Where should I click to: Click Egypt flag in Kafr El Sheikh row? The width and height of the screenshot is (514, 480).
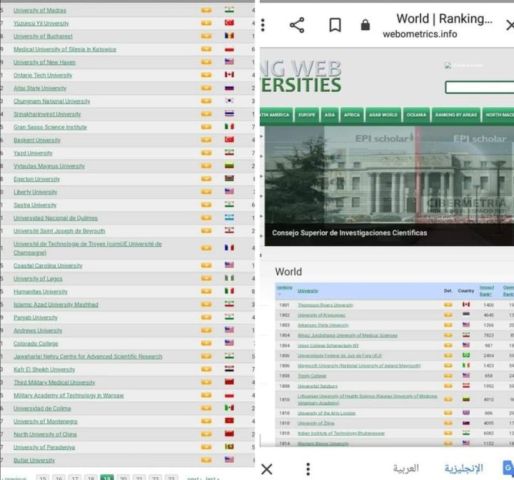pos(229,369)
